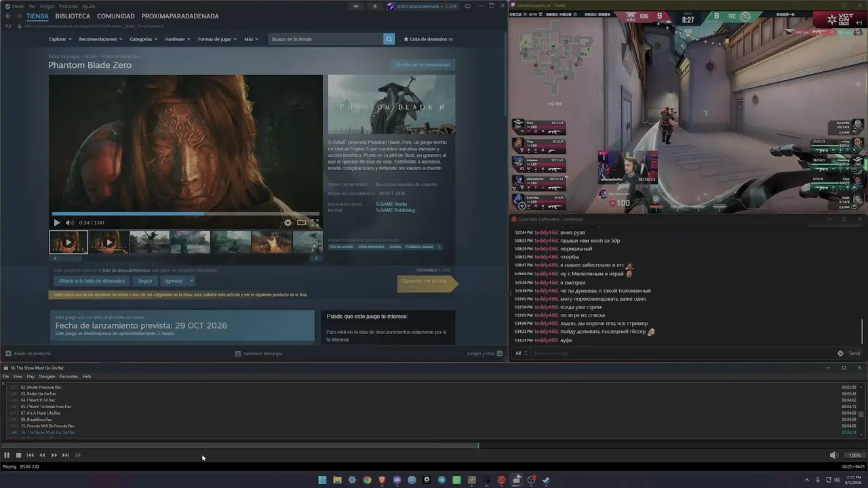Click the store search magnifier button
Image resolution: width=868 pixels, height=488 pixels.
[389, 39]
